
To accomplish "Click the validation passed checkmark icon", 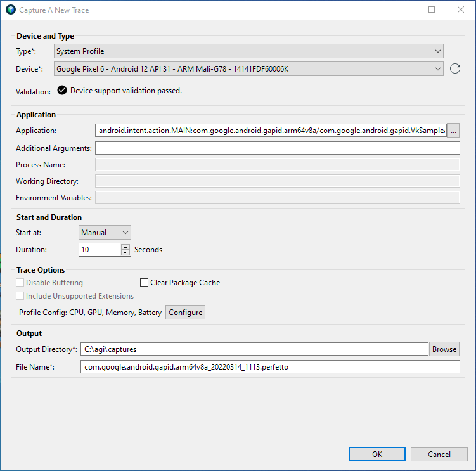I will pyautogui.click(x=62, y=91).
